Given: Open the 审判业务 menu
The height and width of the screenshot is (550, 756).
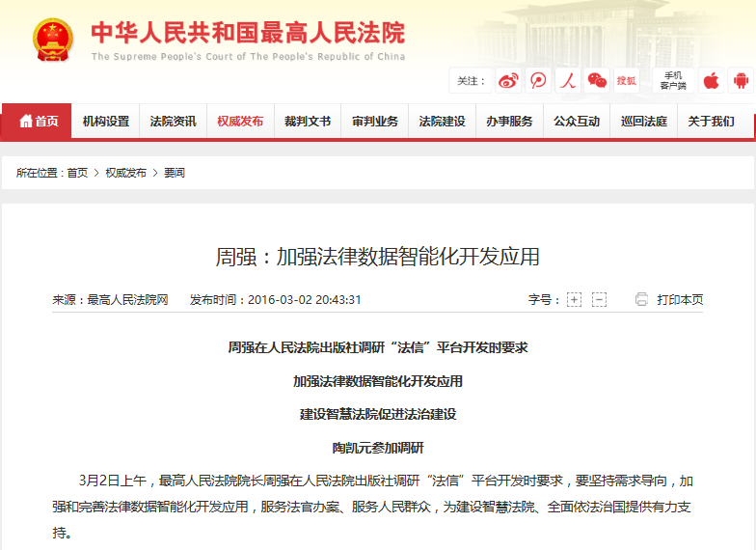Looking at the screenshot, I should tap(375, 122).
